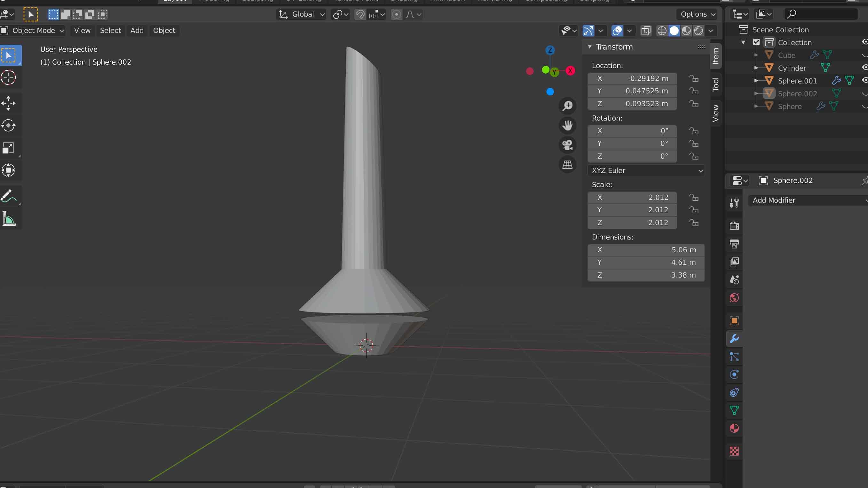Toggle lock on Location X

pyautogui.click(x=693, y=79)
